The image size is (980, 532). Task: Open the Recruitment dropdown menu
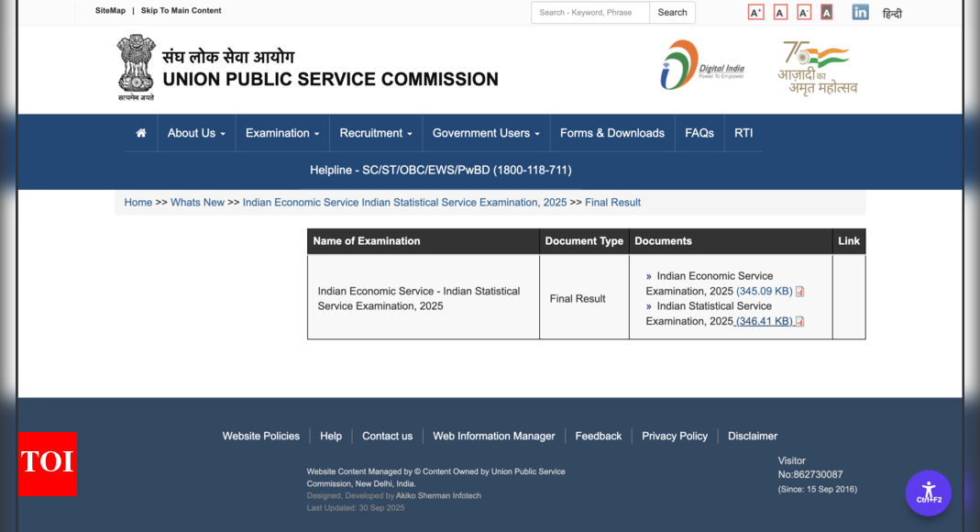[x=376, y=133]
